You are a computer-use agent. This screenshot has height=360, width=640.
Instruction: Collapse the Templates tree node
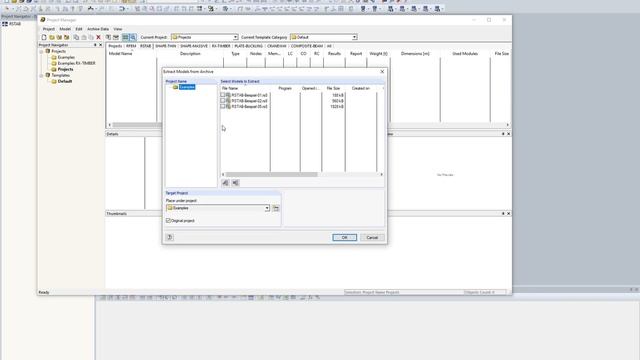point(41,76)
